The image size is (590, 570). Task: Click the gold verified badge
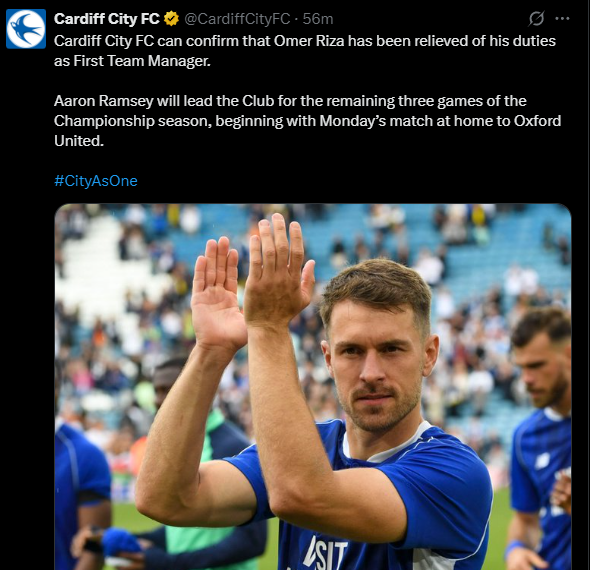click(x=172, y=19)
